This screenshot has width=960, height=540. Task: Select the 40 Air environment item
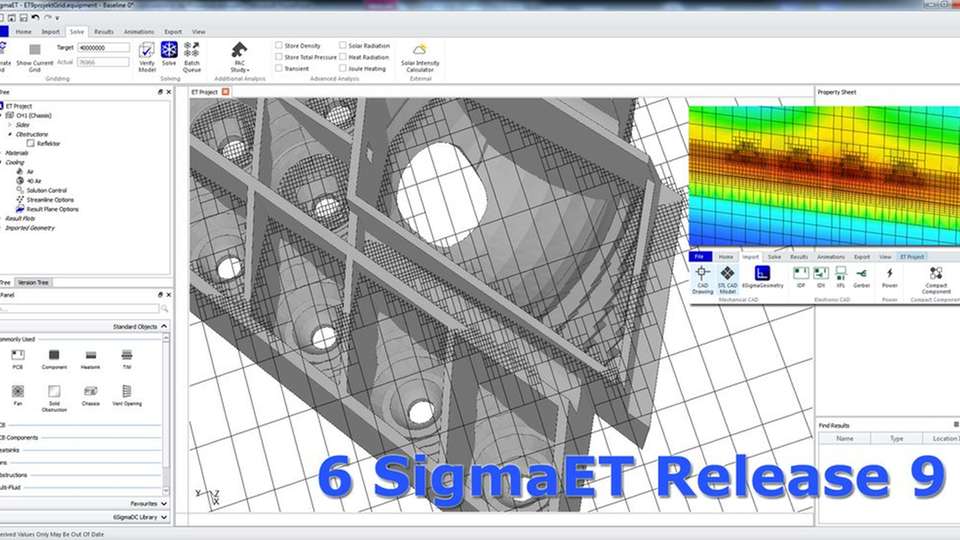[34, 181]
